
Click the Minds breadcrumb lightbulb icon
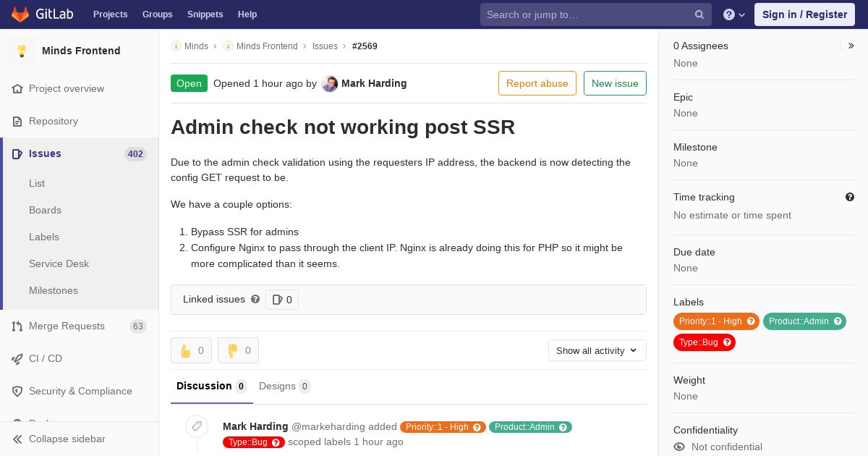pos(176,46)
